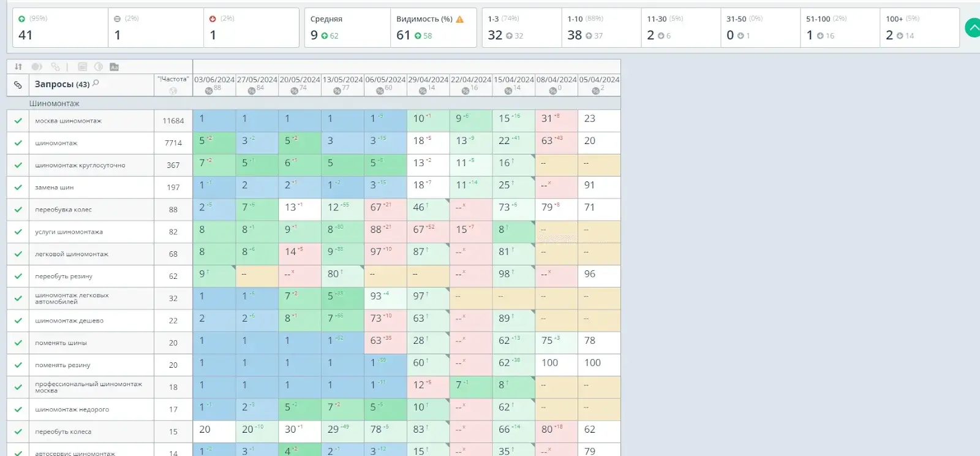Viewport: 980px width, 456px height.
Task: Toggle the checkmark for переобуть резину row
Action: coord(18,276)
